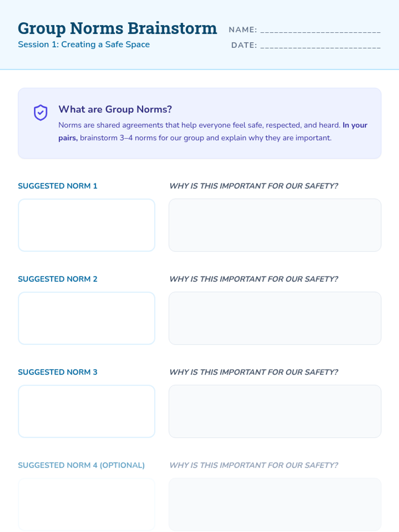Select the Suggested Norm 3 answer box
This screenshot has height=532, width=399.
tap(86, 411)
